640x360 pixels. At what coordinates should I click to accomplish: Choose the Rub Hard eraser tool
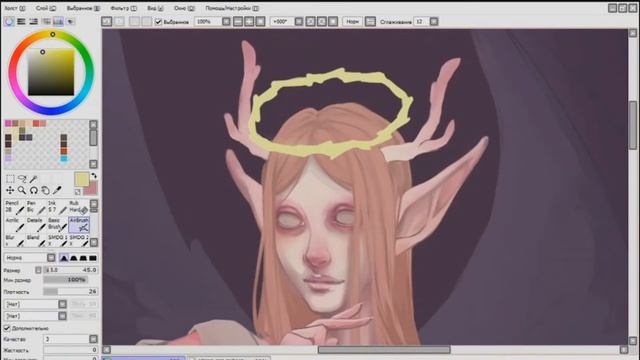tap(78, 207)
